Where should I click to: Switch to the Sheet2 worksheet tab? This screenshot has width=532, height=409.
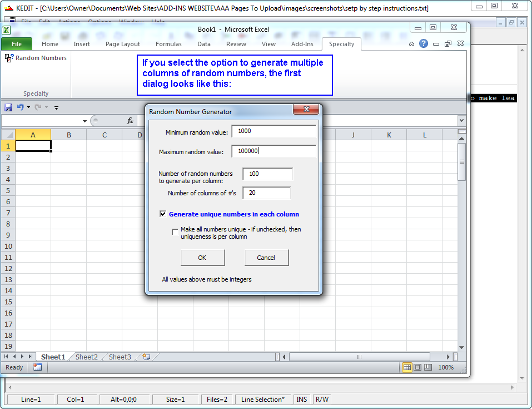click(86, 357)
